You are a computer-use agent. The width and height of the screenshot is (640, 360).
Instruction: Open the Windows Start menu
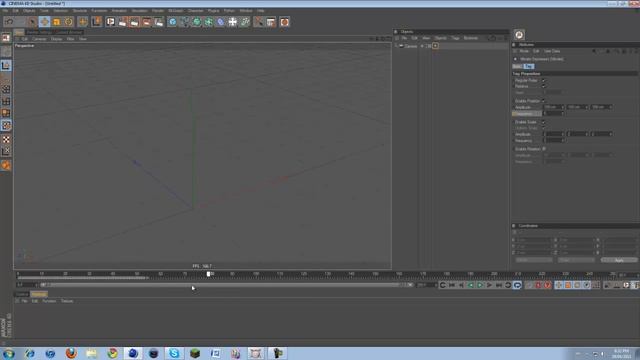(9, 353)
